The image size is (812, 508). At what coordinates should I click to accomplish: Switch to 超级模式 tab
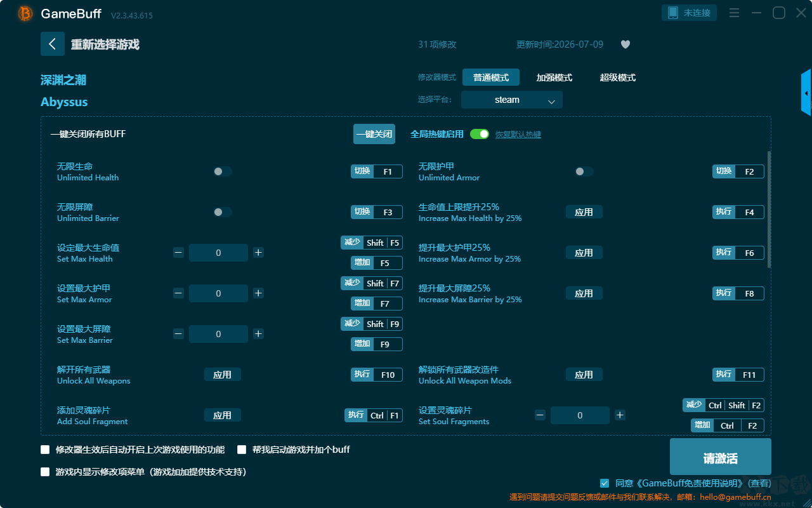pos(618,77)
